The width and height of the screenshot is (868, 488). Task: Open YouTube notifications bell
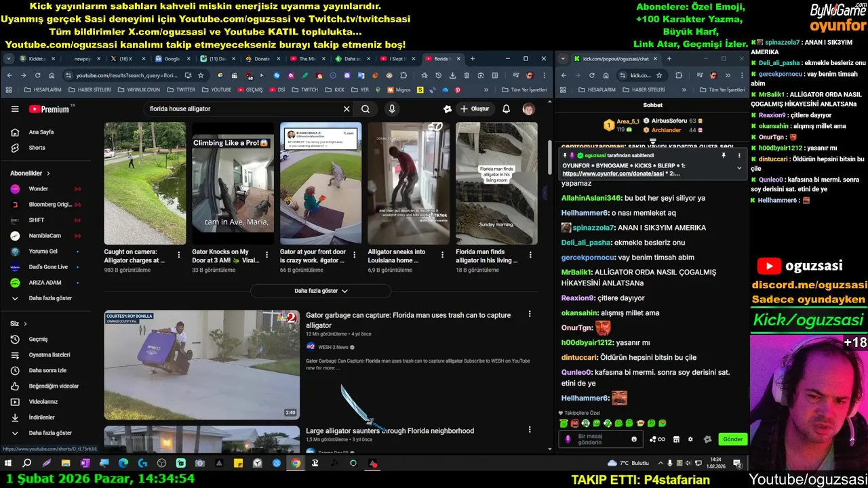tap(506, 108)
